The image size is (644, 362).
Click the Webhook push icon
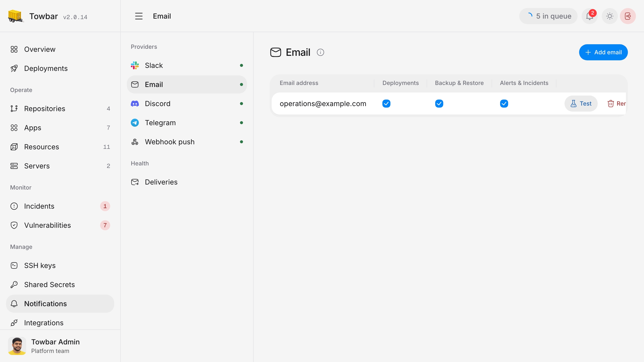[135, 142]
